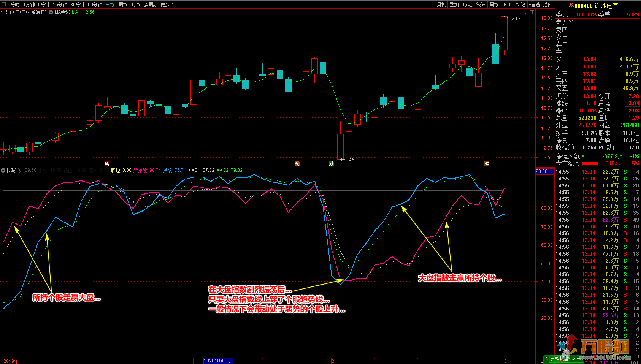
Task: Click the 叠加 overlay button
Action: [x=454, y=5]
